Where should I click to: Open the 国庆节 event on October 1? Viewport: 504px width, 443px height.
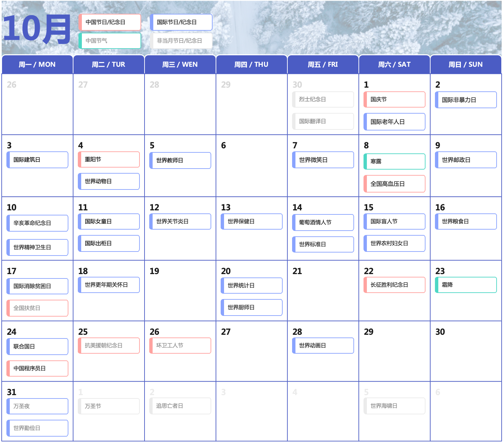(x=395, y=99)
